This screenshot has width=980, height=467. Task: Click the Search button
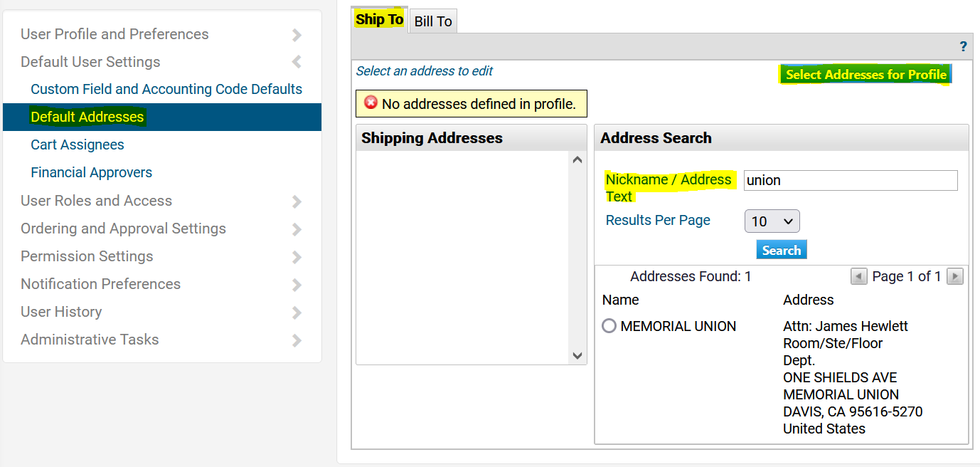tap(782, 250)
